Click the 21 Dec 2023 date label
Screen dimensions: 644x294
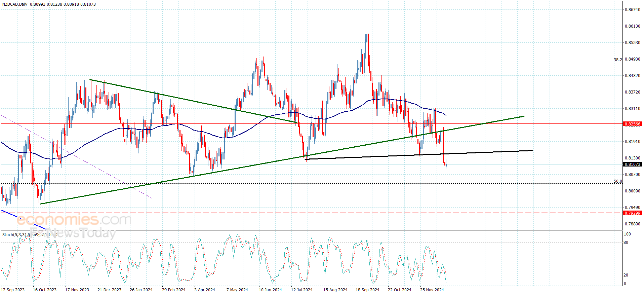pyautogui.click(x=109, y=290)
